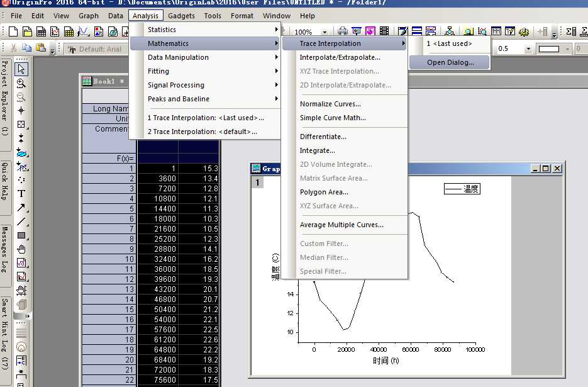The width and height of the screenshot is (588, 387).
Task: Select the Rectangle drawing tool
Action: (x=21, y=235)
